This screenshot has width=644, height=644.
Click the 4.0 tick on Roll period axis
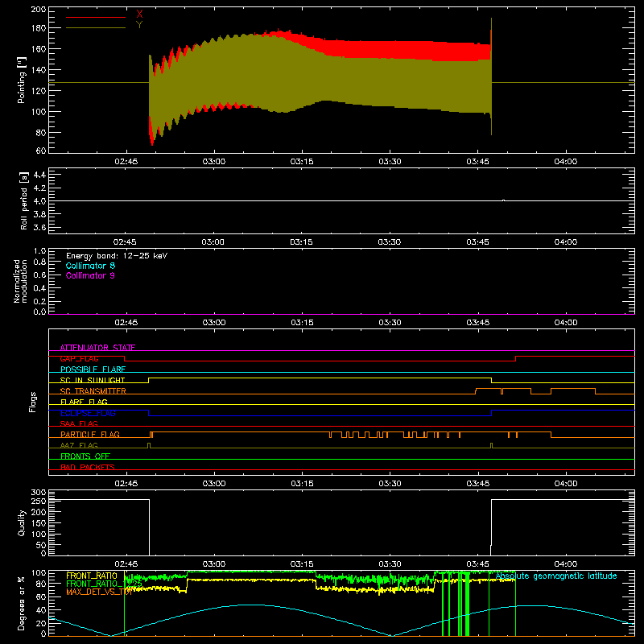click(x=39, y=201)
